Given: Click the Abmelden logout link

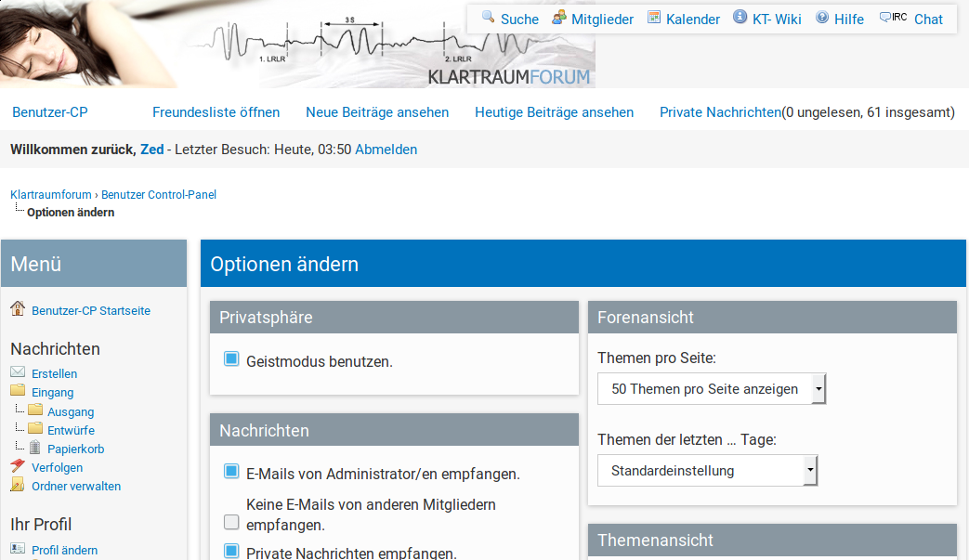Looking at the screenshot, I should [x=386, y=150].
